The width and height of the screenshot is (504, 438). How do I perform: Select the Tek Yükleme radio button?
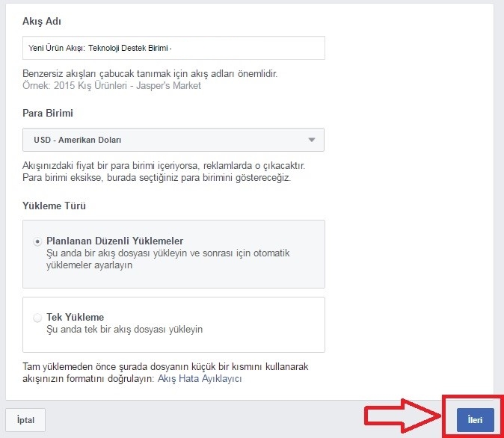(37, 318)
